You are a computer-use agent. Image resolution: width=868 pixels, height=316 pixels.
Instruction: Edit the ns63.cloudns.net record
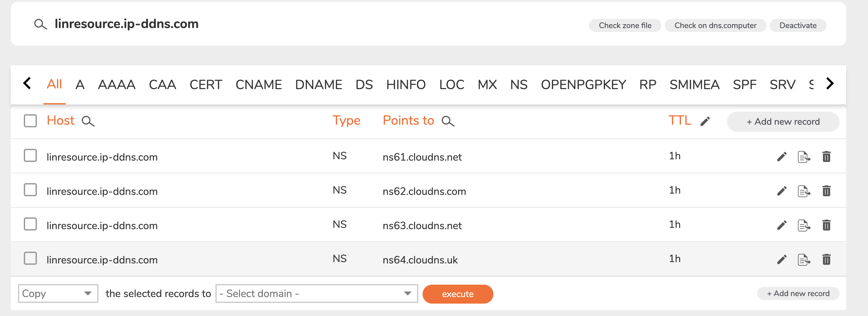[782, 225]
